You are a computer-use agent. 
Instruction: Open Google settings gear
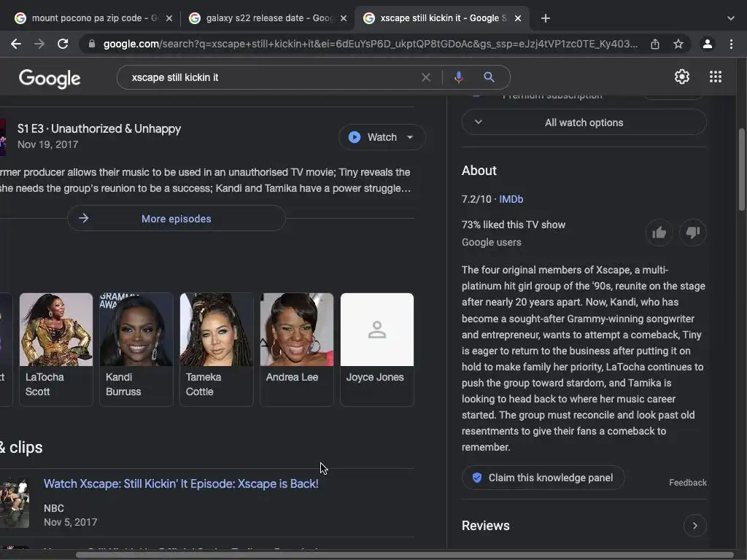tap(682, 77)
